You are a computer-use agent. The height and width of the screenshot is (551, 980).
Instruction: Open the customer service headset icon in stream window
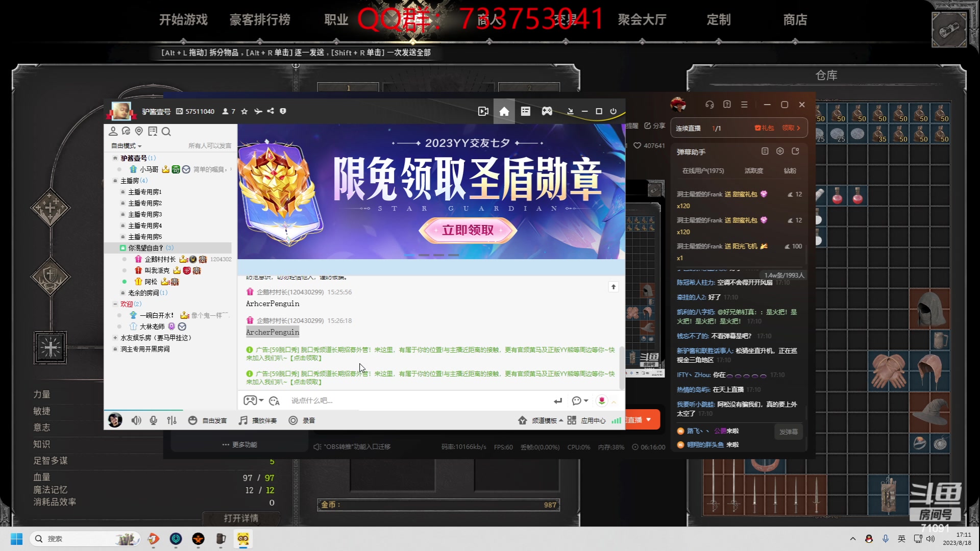(709, 105)
